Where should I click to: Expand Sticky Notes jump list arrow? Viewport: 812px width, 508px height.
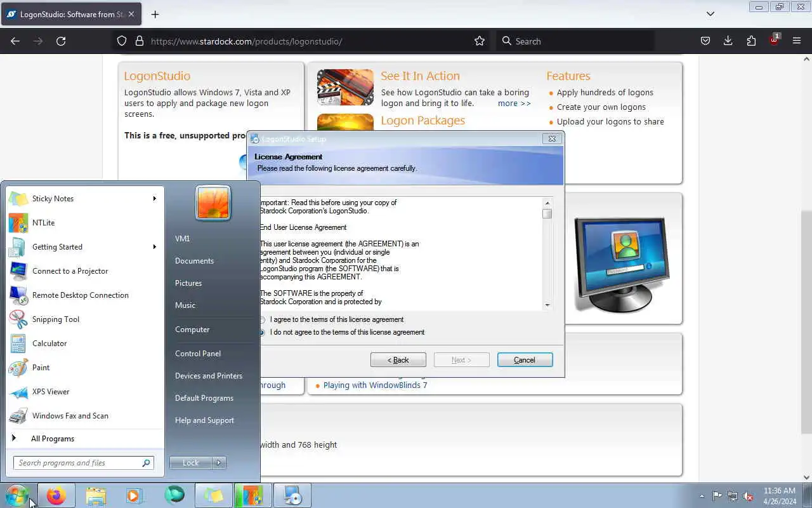coord(154,199)
